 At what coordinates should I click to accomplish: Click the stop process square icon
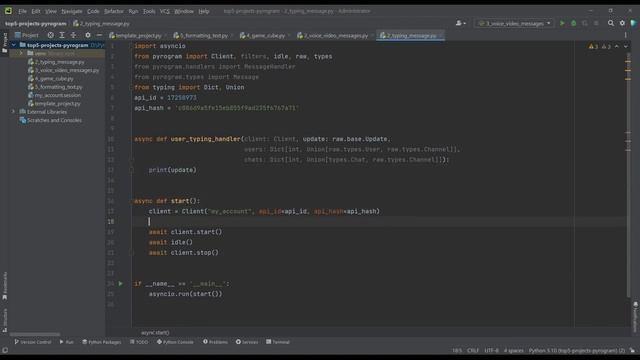[596, 23]
